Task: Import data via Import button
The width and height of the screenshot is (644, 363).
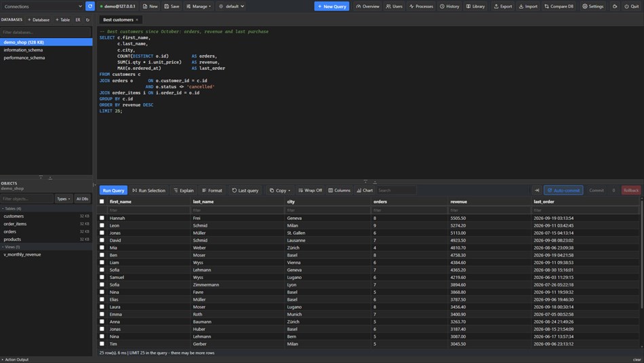Action: pos(528,6)
